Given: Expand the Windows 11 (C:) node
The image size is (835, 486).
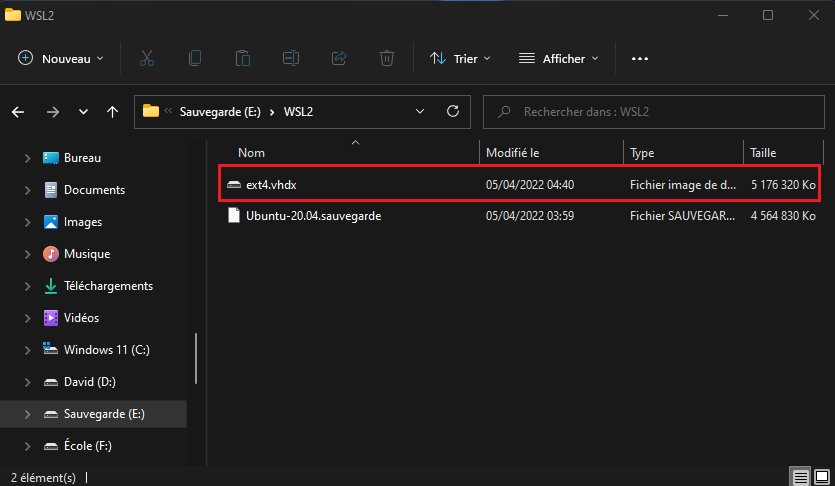Looking at the screenshot, I should 27,350.
